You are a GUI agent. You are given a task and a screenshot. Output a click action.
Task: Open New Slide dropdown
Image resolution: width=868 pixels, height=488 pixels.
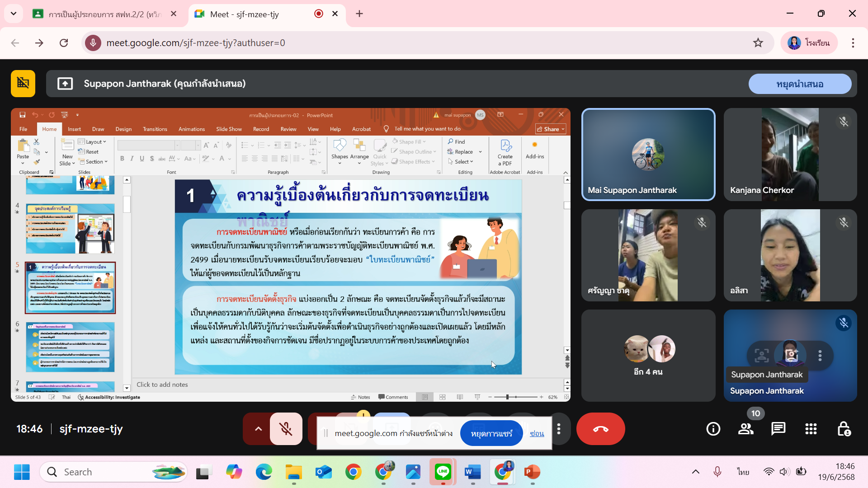pos(67,160)
